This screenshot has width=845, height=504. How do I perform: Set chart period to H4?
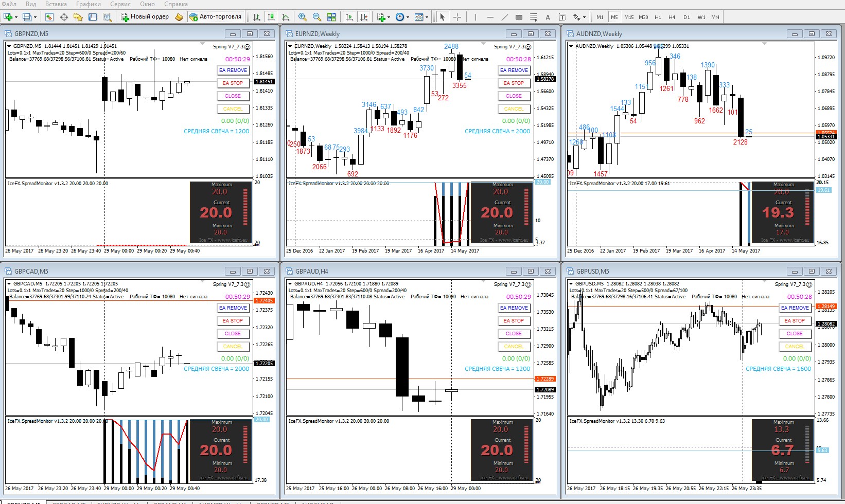(x=672, y=17)
